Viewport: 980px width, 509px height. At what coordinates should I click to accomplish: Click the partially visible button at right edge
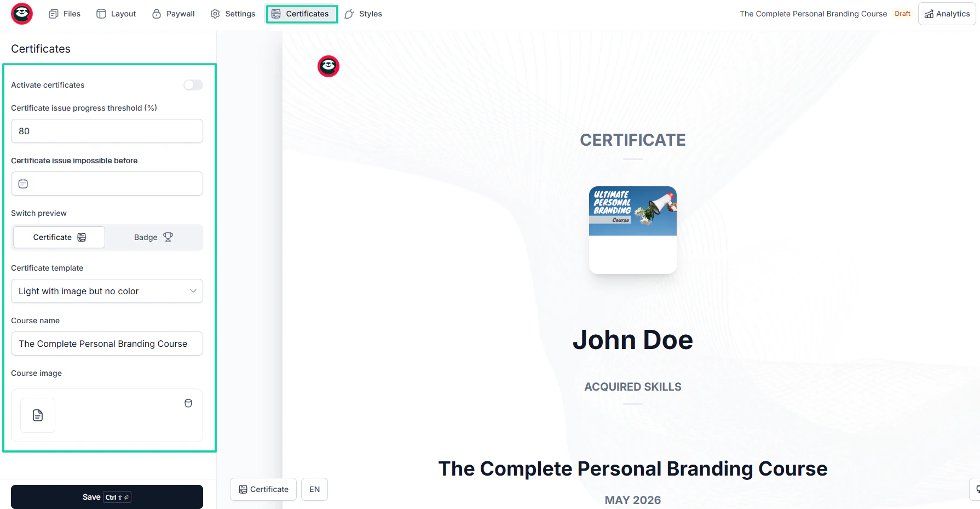coord(975,489)
